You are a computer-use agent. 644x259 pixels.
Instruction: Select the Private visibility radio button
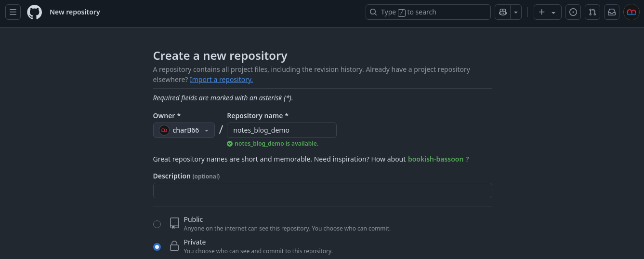[157, 247]
